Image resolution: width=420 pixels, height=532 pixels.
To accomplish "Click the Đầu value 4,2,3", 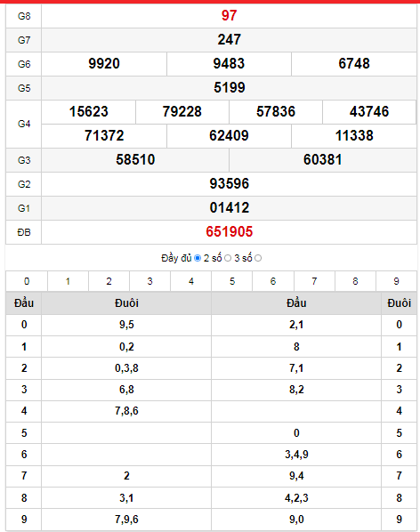I will pyautogui.click(x=296, y=498).
